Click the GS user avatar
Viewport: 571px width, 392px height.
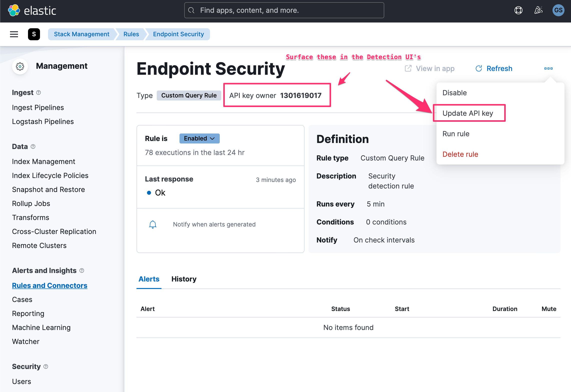pos(558,10)
